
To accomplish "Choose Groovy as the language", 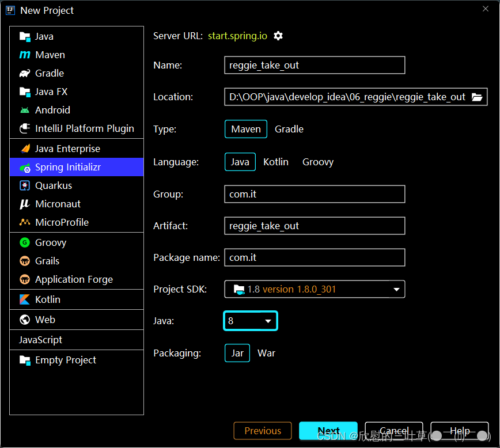I will tap(318, 162).
